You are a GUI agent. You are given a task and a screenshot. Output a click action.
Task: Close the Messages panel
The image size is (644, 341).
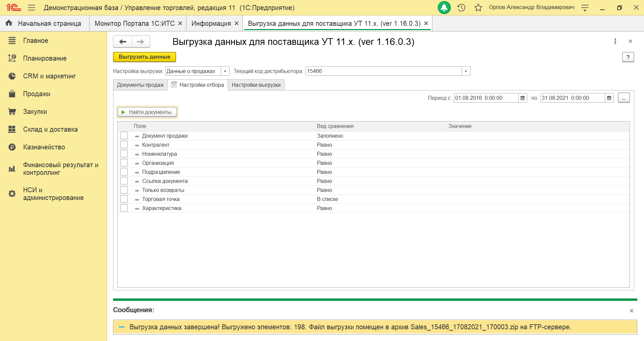pos(632,311)
